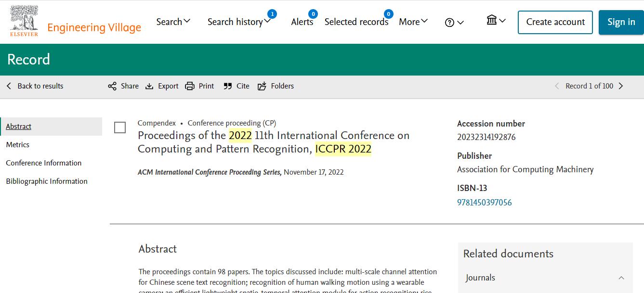Click the Folders icon
Image resolution: width=644 pixels, height=293 pixels.
coord(262,86)
